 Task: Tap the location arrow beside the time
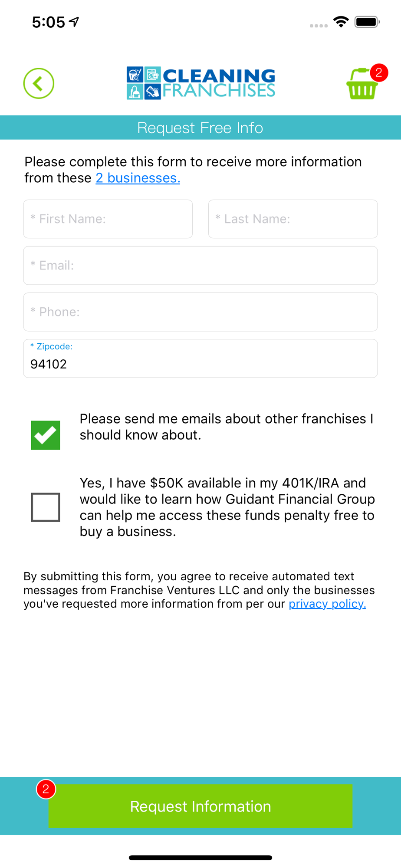coord(75,22)
